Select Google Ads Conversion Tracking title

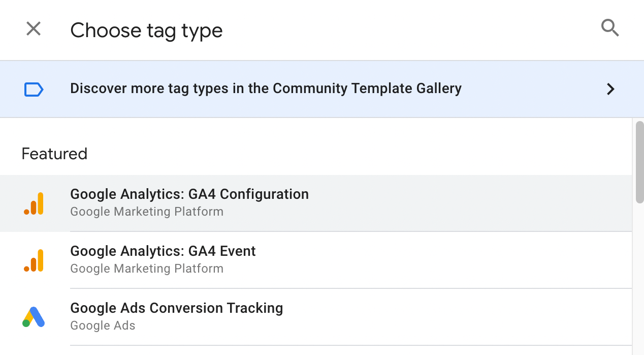point(177,308)
